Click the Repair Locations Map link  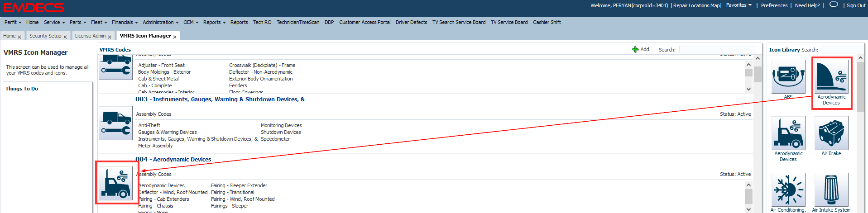click(x=697, y=5)
